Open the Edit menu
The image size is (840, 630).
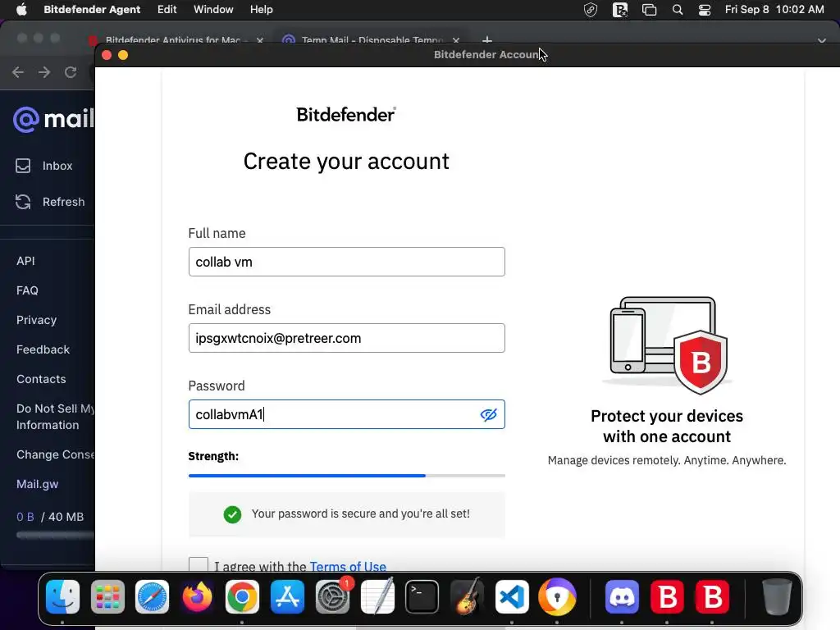167,9
